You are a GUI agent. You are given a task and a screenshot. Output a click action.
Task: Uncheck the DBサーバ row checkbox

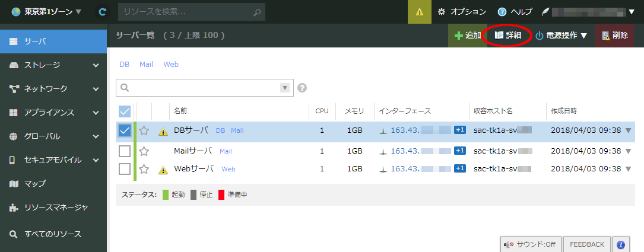(125, 131)
